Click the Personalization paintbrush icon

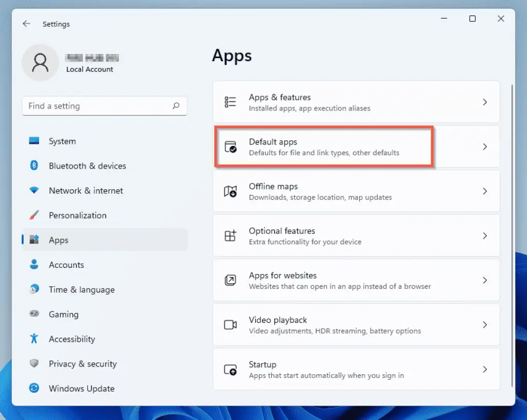(34, 215)
